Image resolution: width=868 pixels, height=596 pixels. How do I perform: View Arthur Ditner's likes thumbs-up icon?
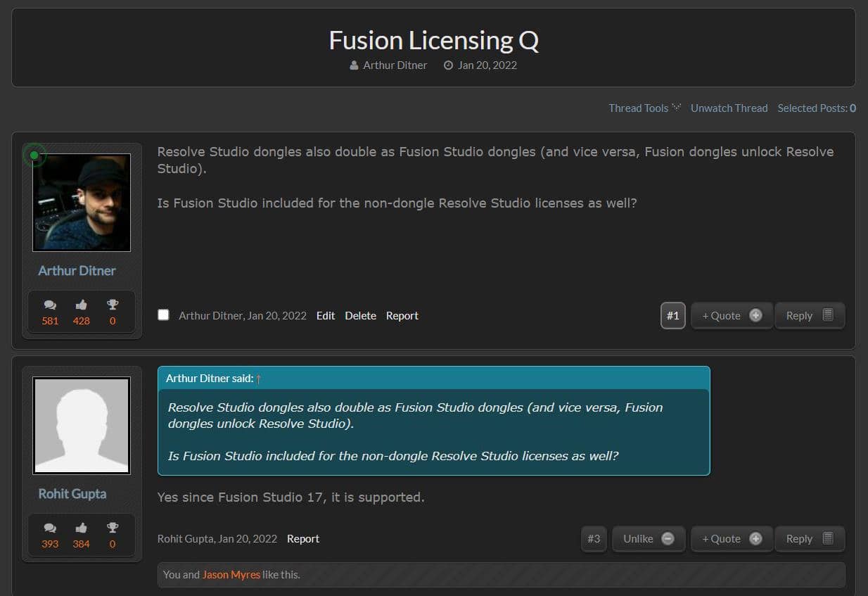(82, 305)
